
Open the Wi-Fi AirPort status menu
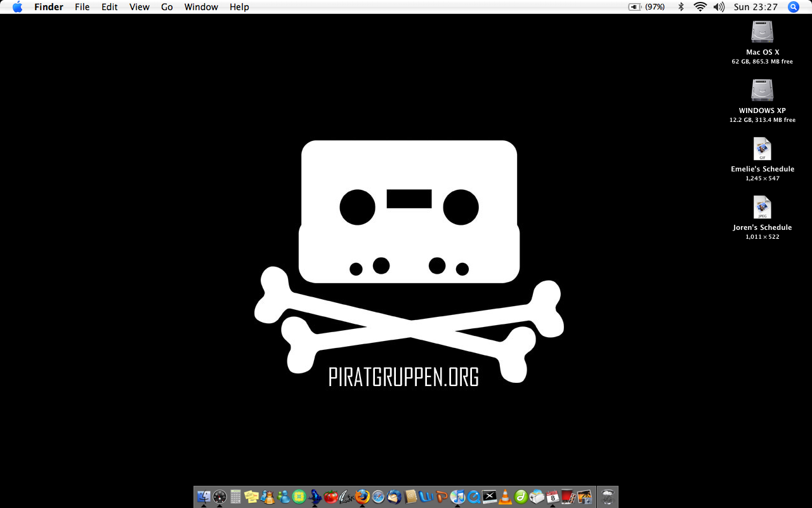(x=700, y=7)
